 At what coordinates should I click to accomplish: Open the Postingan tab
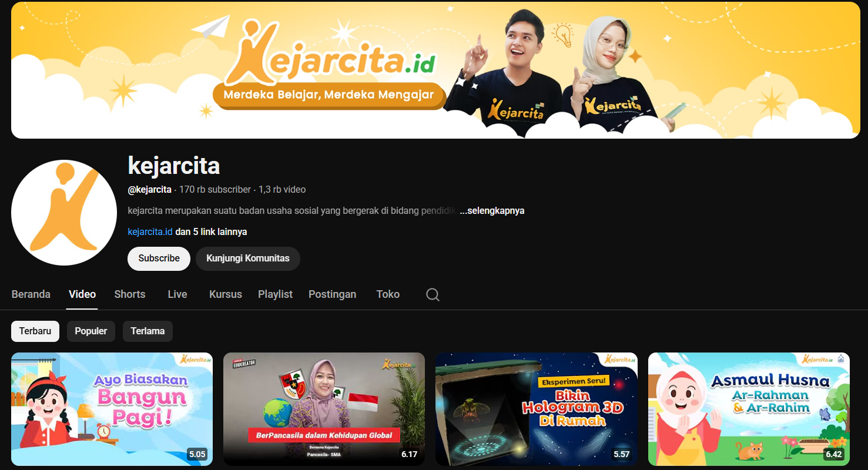point(332,294)
